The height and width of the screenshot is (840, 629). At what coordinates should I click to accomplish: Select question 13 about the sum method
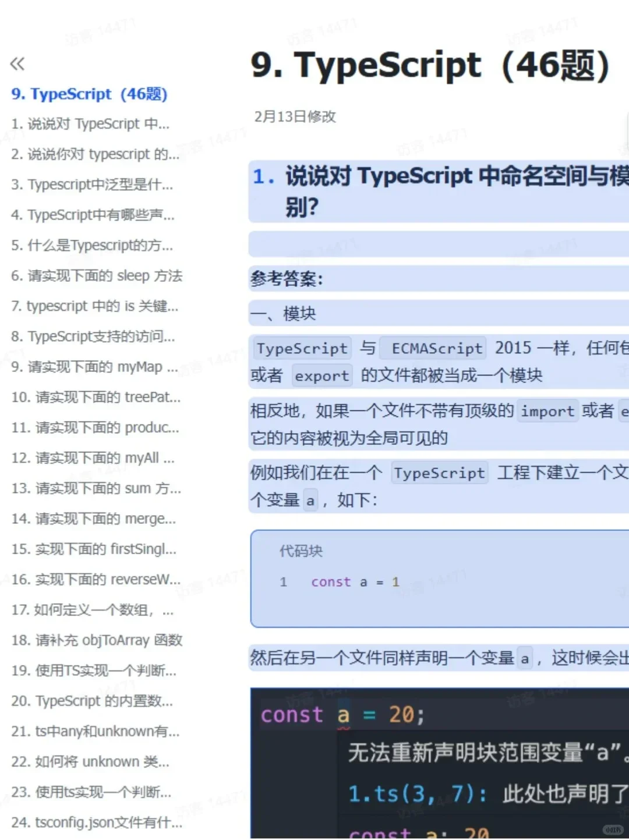[96, 489]
